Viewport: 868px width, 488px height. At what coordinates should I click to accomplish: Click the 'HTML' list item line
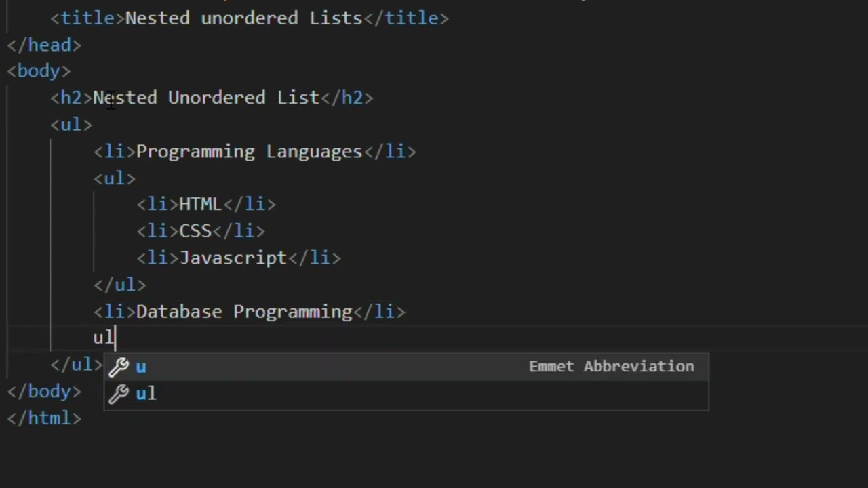point(206,204)
